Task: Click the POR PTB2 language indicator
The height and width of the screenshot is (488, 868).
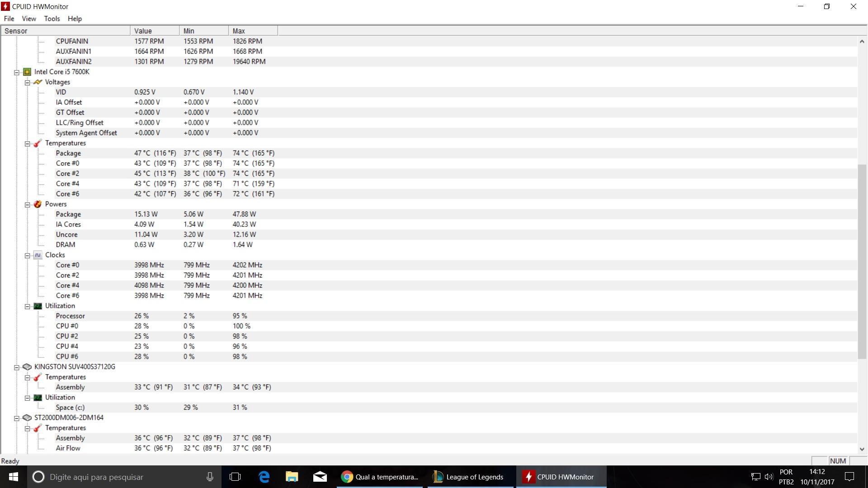Action: click(x=786, y=477)
